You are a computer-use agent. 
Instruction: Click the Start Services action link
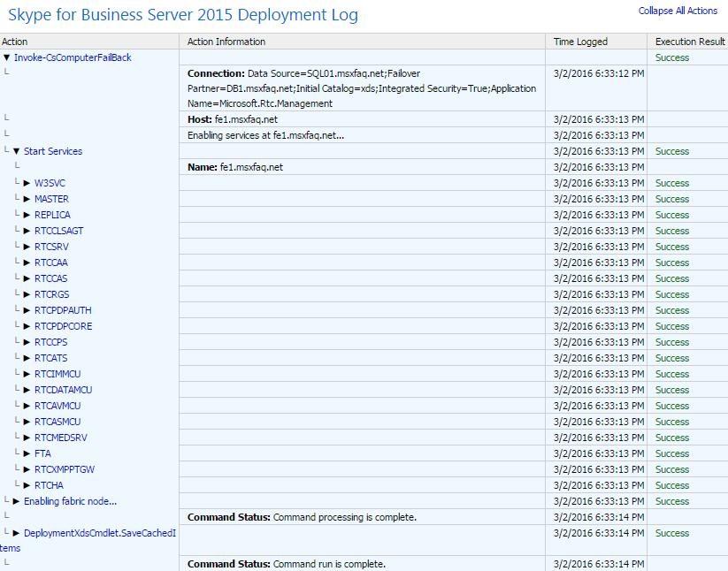(53, 151)
